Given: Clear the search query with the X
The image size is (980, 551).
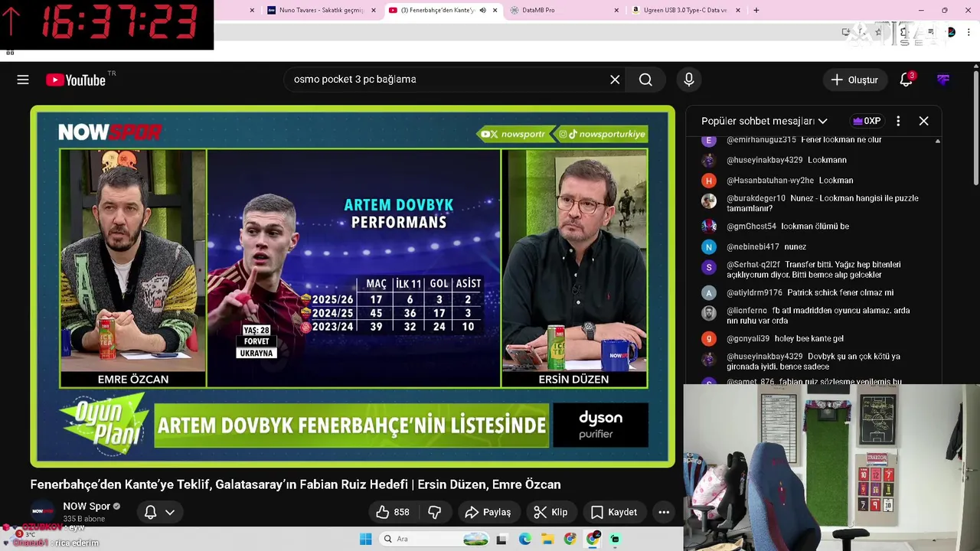Looking at the screenshot, I should click(615, 80).
